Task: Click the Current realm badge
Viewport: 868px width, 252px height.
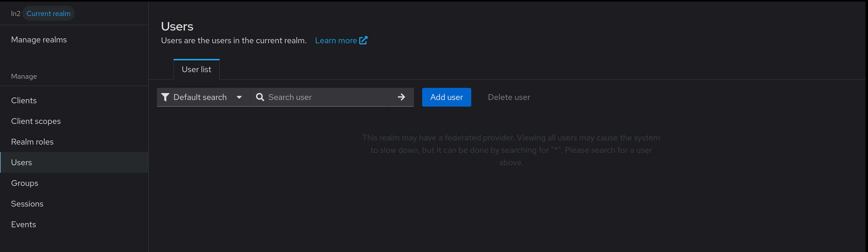Action: point(49,13)
